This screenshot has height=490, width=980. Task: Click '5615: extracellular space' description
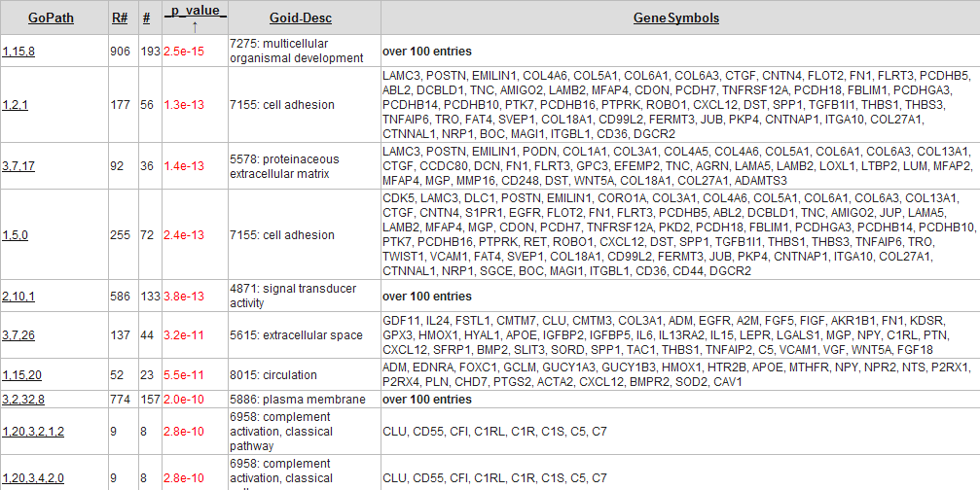point(296,335)
